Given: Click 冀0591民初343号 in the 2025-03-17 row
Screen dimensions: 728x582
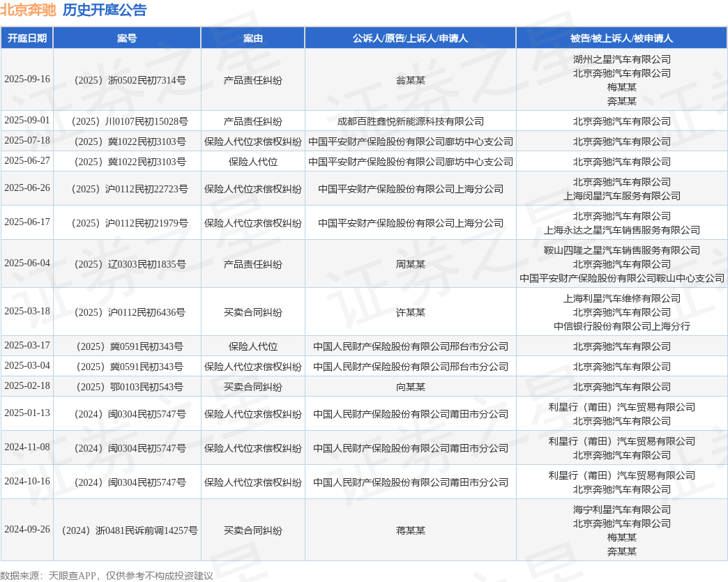Looking at the screenshot, I should (146, 346).
